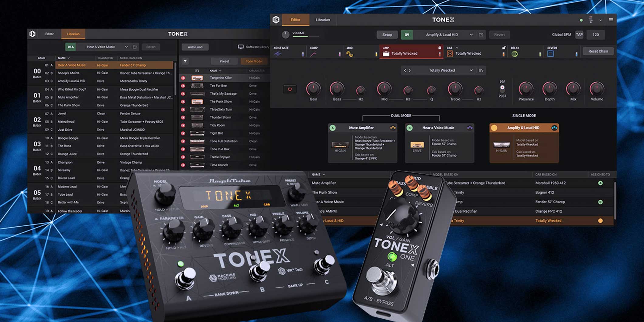Viewport: 644px width, 322px height.
Task: Toggle the Delay on/off indicator
Action: click(540, 54)
